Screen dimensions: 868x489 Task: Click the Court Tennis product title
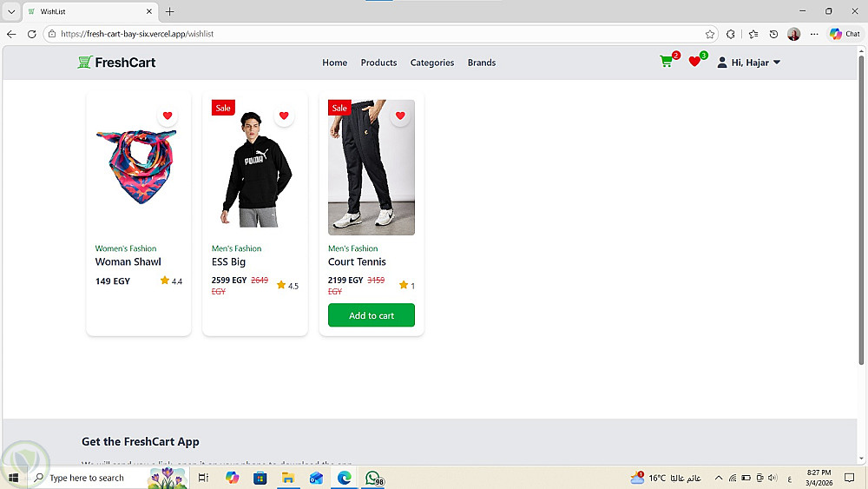click(x=357, y=262)
